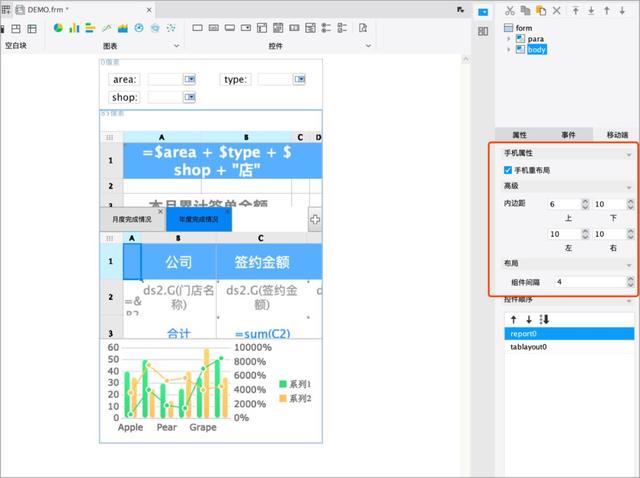Click the paste icon in component tree toolbar
The image size is (640, 478).
click(541, 11)
